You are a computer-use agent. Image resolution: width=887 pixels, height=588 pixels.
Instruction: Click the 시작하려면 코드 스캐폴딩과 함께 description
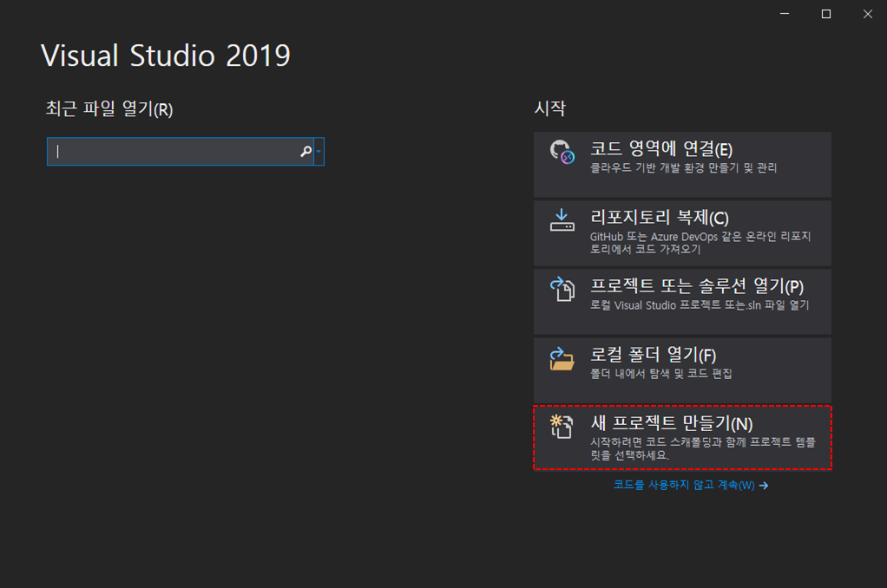703,448
